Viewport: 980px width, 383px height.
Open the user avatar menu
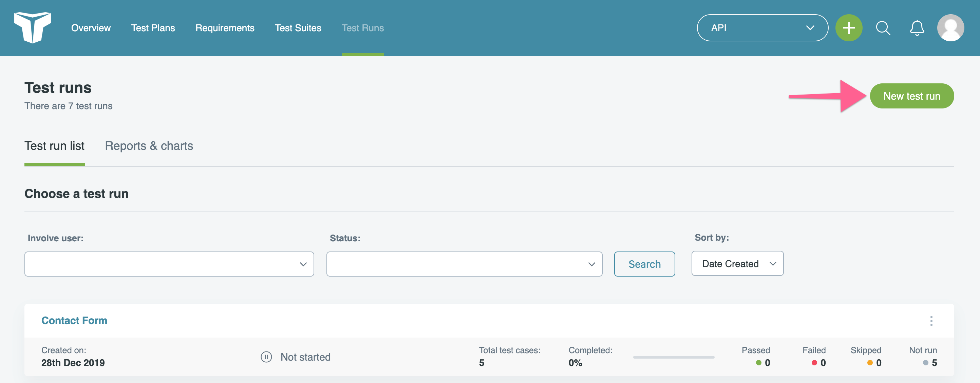point(950,28)
